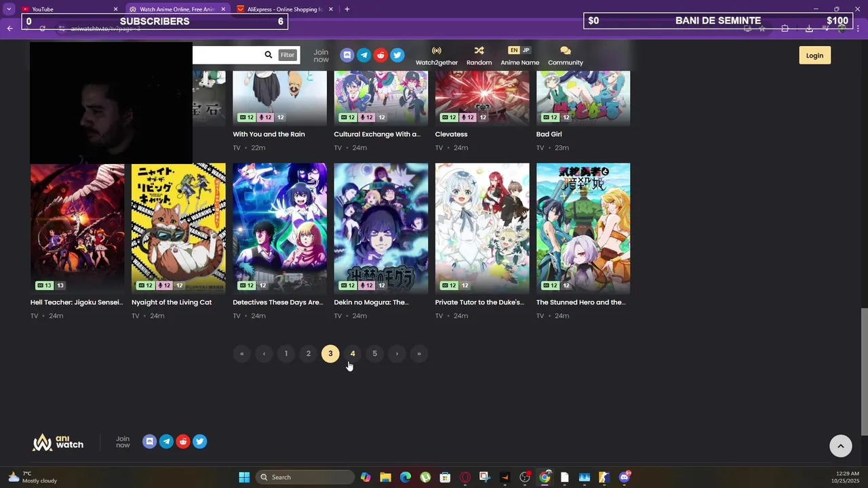Open Dekin no Mogura poster
Image resolution: width=868 pixels, height=488 pixels.
pyautogui.click(x=380, y=228)
